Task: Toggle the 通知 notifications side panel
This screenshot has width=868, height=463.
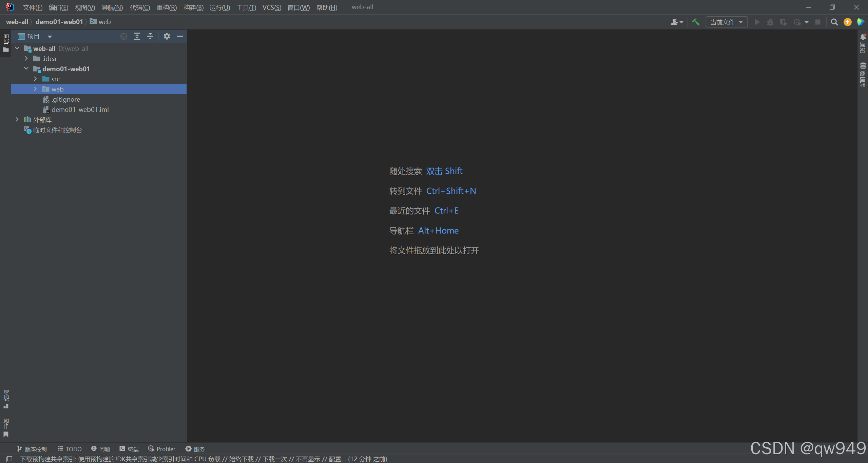Action: pos(863,43)
